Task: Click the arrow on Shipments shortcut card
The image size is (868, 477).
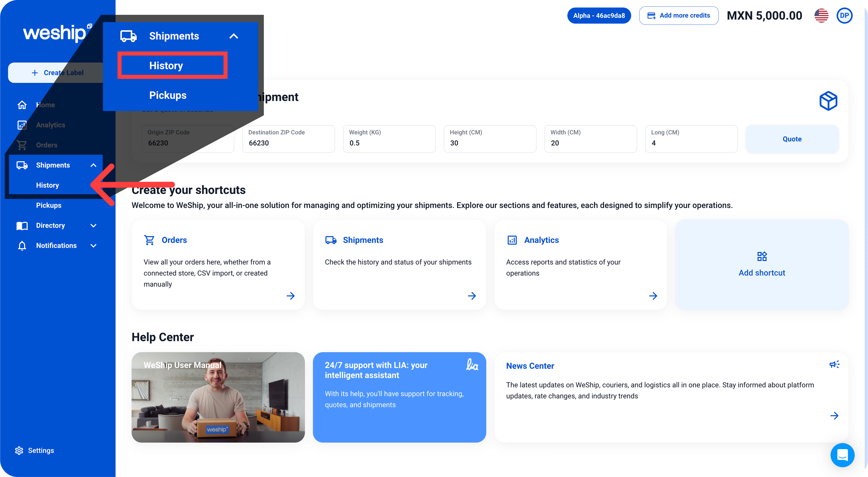Action: coord(472,296)
